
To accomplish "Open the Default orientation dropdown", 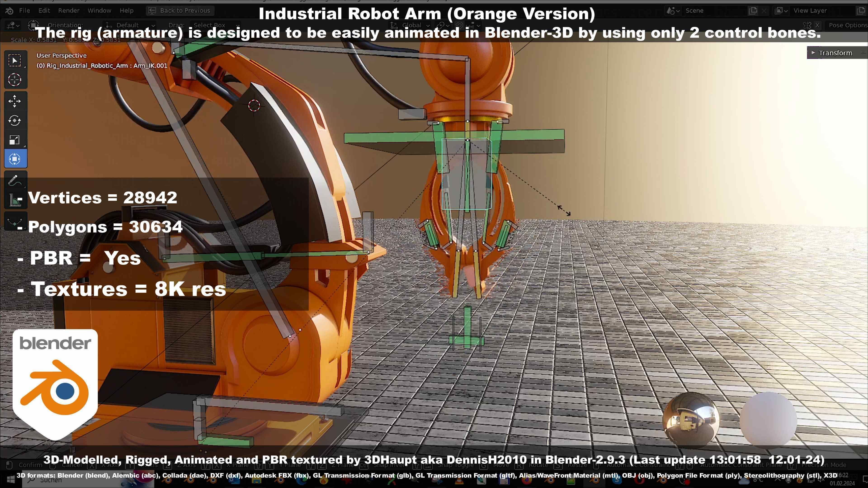I will [130, 25].
